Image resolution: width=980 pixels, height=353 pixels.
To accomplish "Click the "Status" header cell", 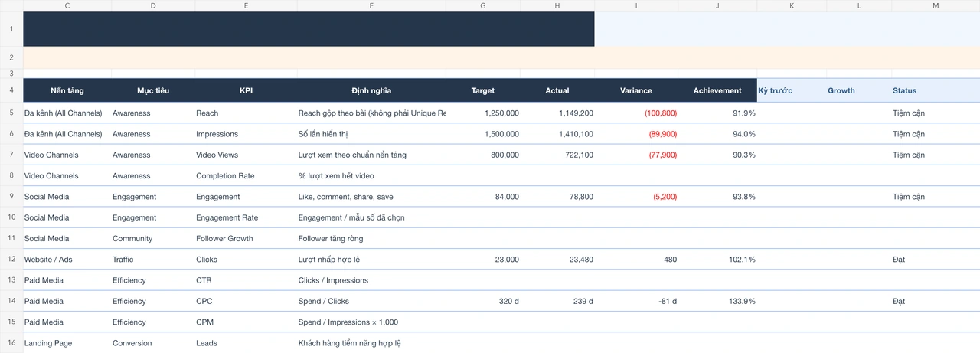I will pyautogui.click(x=936, y=90).
